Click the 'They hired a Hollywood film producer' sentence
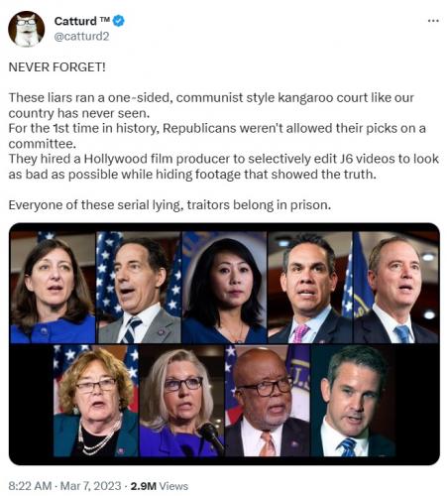The width and height of the screenshot is (448, 496). click(x=224, y=167)
